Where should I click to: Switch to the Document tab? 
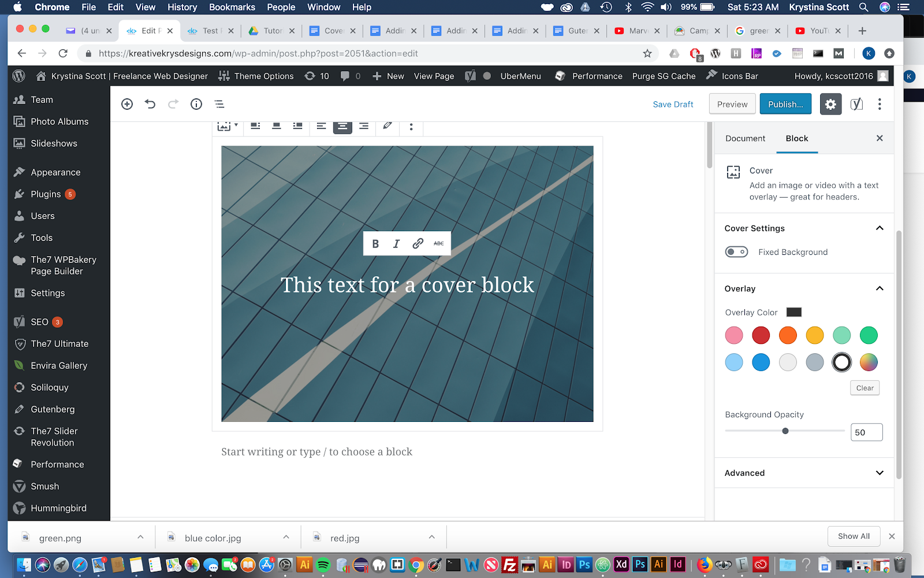[x=745, y=139]
